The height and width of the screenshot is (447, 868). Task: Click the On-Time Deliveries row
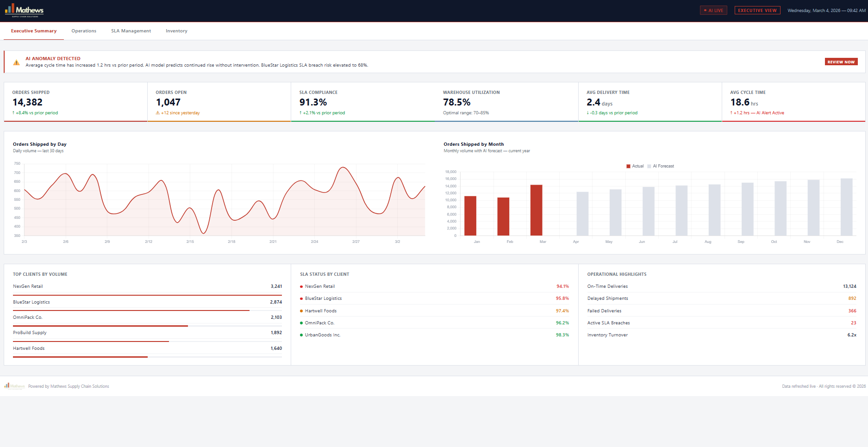click(722, 286)
